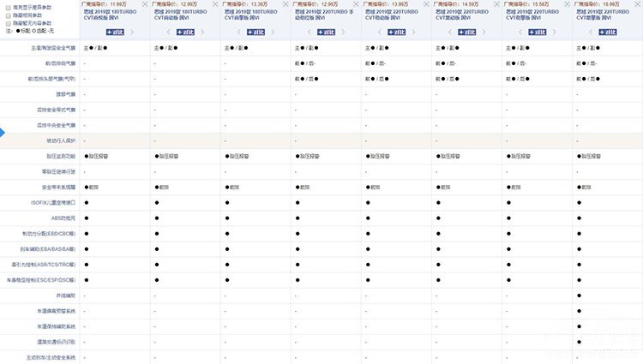The height and width of the screenshot is (364, 643).
Task: Remove the 11.99万 car column with X
Action: (146, 3)
